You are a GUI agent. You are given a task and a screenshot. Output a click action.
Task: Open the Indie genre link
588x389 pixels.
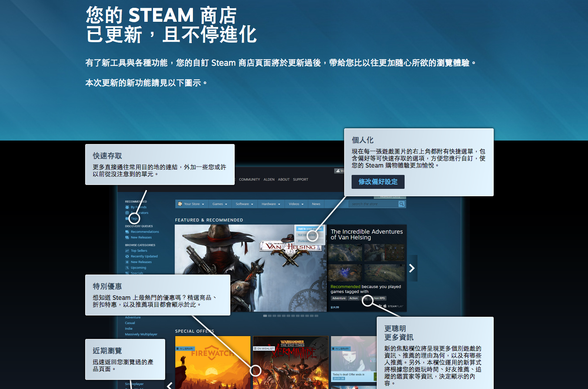tap(129, 329)
